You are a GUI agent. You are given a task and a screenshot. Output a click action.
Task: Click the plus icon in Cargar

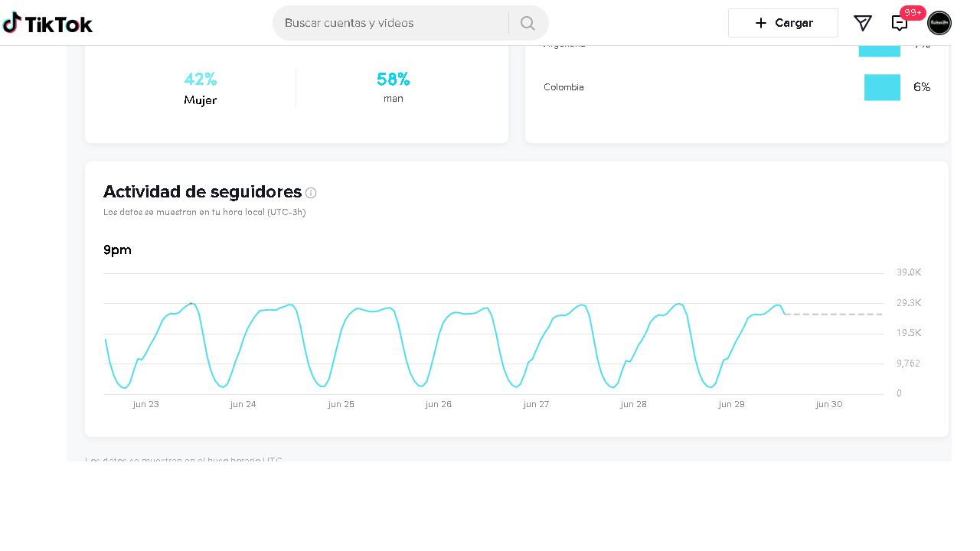pos(760,23)
